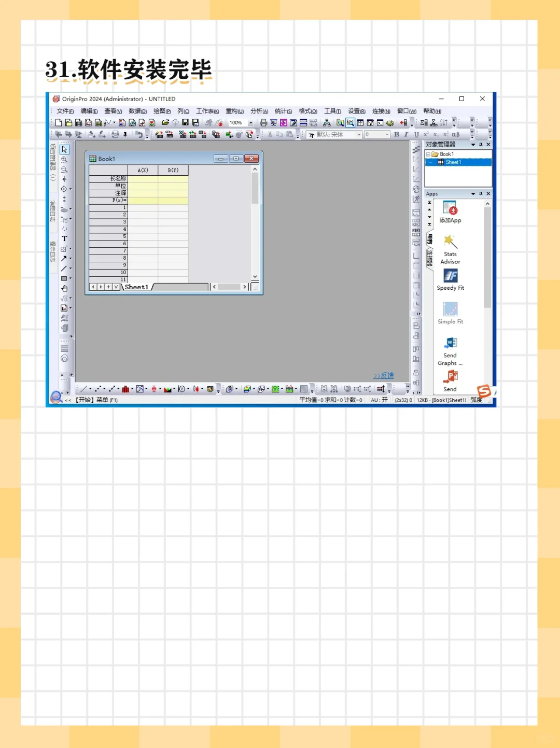Image resolution: width=560 pixels, height=748 pixels.
Task: Click the Book1 horizontal scrollbar
Action: pos(229,287)
